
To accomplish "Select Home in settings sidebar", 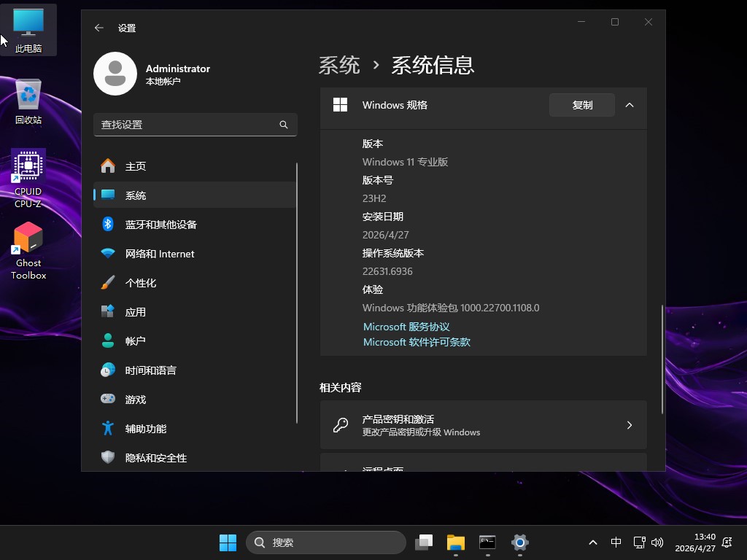I will pyautogui.click(x=136, y=166).
